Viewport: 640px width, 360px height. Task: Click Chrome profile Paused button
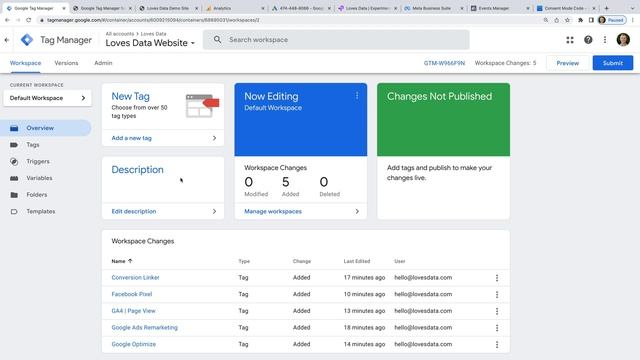[x=611, y=20]
